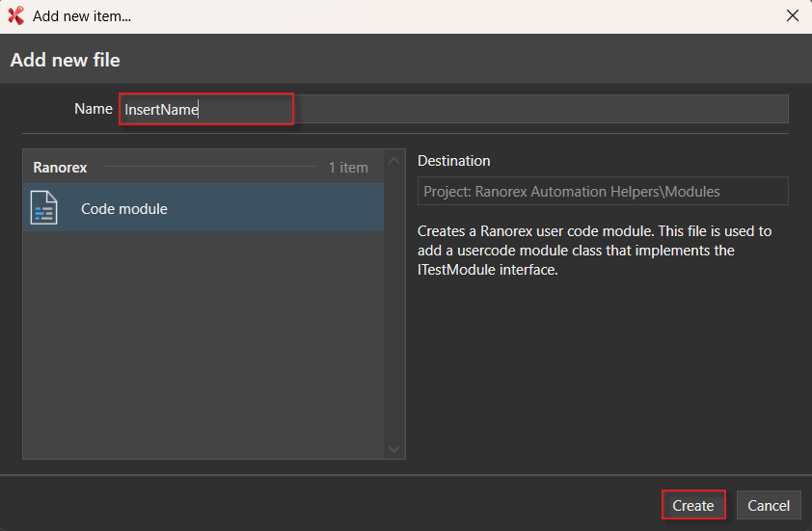Click the Cancel button
This screenshot has height=531, width=812.
[769, 505]
